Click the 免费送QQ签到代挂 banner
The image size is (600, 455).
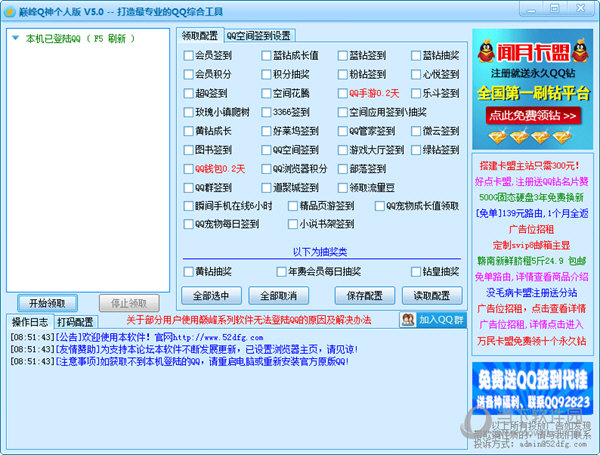pos(533,389)
